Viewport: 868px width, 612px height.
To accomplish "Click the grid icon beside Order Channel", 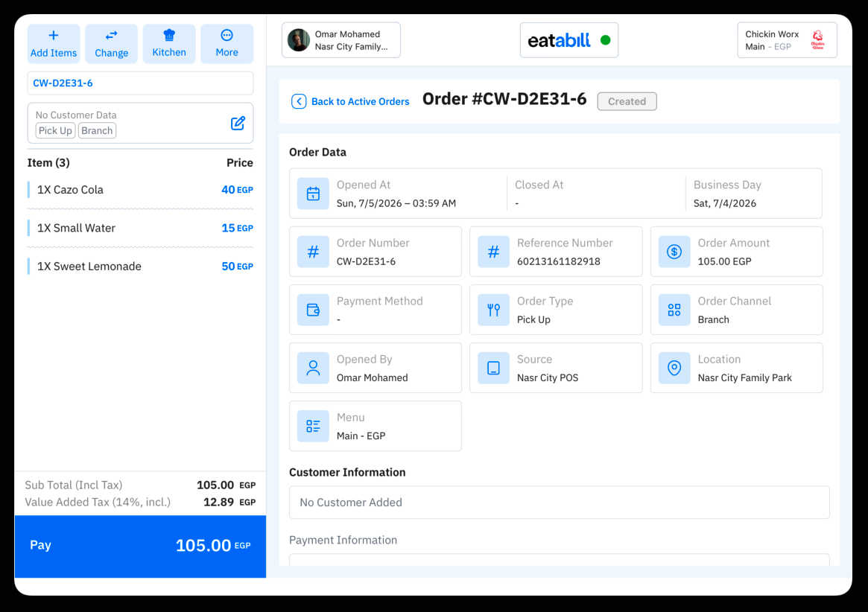I will [x=674, y=310].
